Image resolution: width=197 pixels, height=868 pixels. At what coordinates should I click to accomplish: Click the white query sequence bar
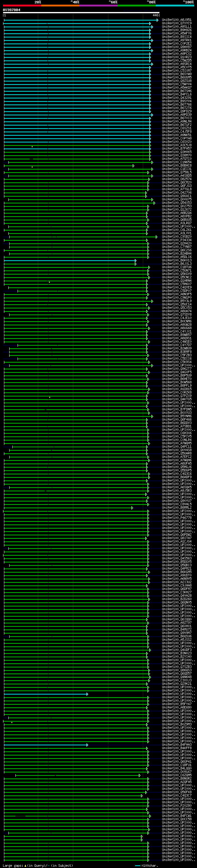pyautogui.click(x=81, y=13)
